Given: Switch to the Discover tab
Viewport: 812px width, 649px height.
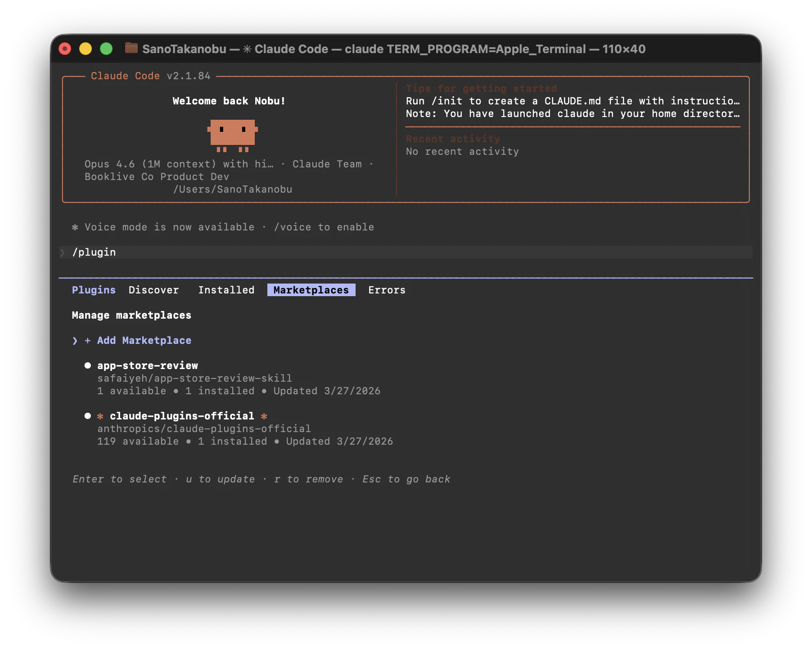Looking at the screenshot, I should [x=153, y=290].
